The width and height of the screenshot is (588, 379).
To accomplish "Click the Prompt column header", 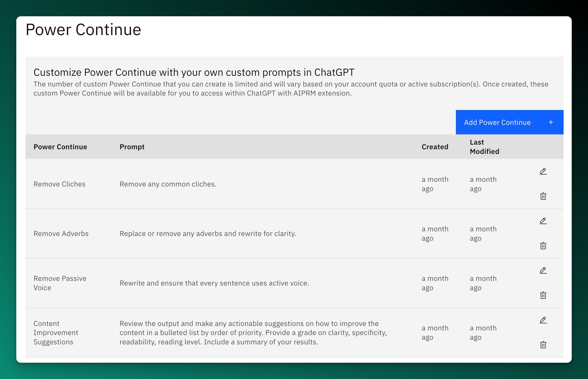I will 132,147.
